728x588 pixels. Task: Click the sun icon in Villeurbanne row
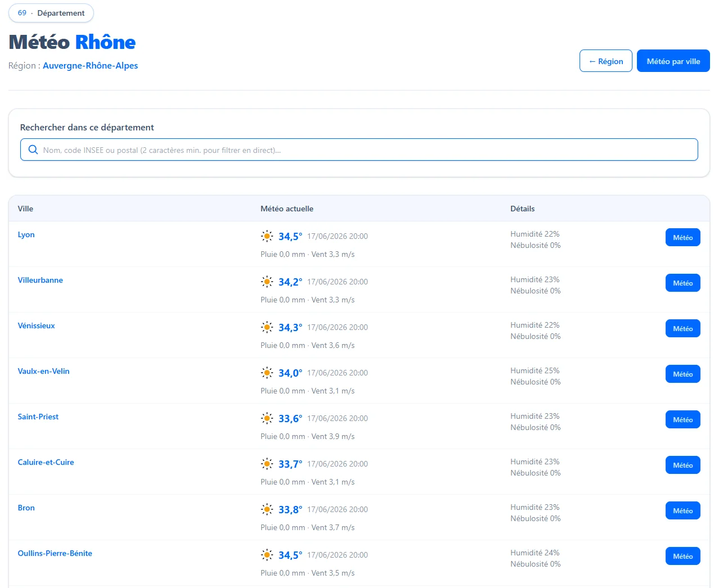pos(267,282)
